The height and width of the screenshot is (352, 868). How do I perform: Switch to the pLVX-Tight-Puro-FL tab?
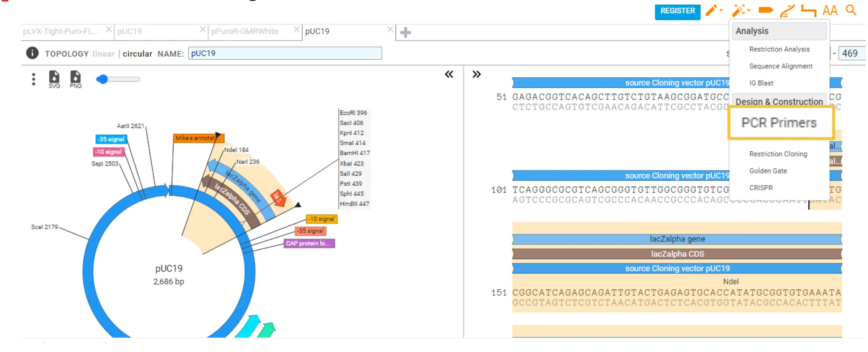61,31
